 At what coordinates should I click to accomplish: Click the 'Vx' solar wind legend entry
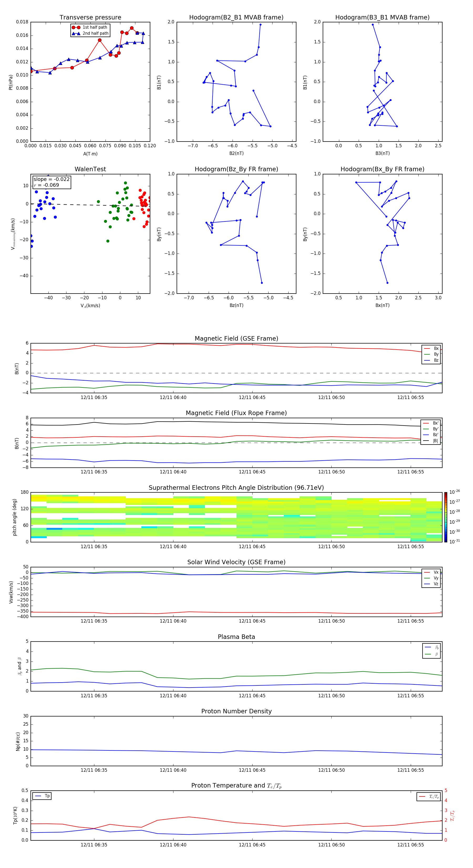pyautogui.click(x=431, y=572)
